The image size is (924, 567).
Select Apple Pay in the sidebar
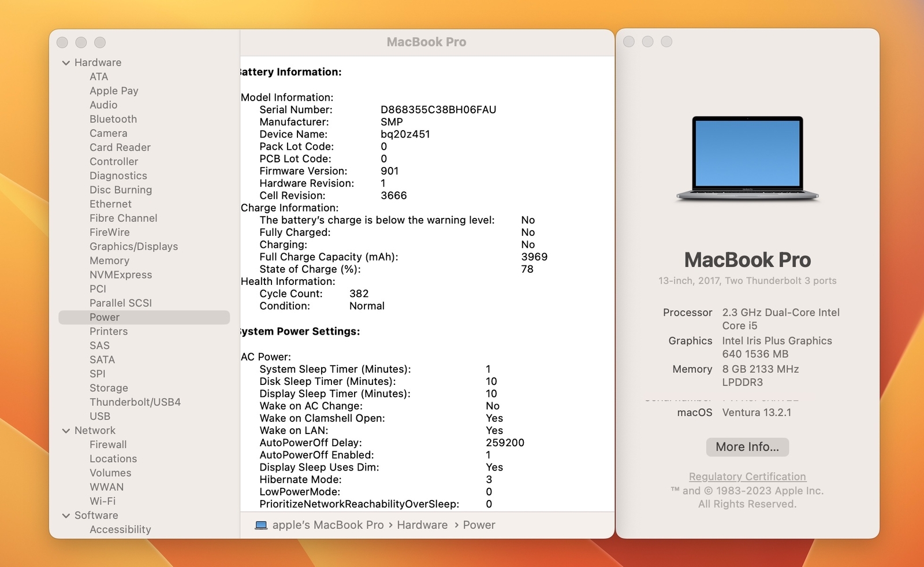114,91
